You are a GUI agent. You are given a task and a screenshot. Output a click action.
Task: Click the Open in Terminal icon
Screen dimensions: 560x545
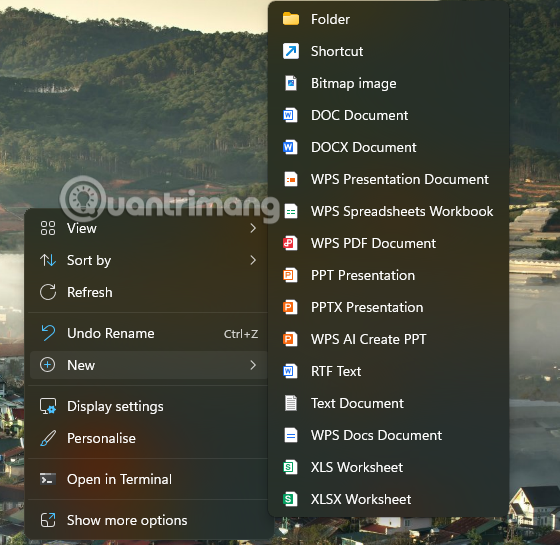(48, 479)
